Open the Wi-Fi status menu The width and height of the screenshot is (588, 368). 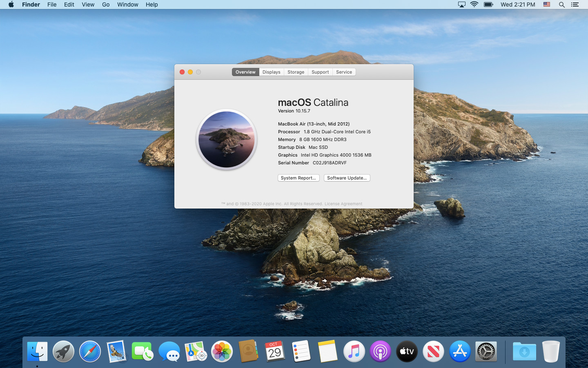click(x=474, y=4)
